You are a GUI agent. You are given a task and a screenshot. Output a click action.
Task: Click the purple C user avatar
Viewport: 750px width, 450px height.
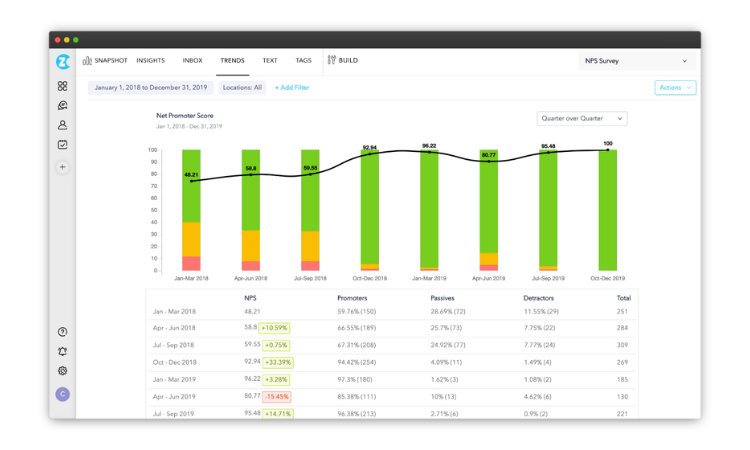63,395
